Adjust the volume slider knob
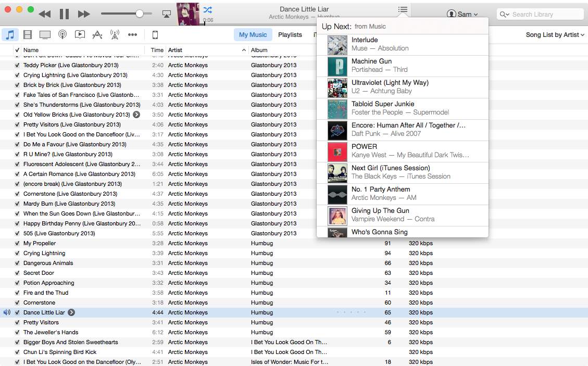 [x=139, y=14]
